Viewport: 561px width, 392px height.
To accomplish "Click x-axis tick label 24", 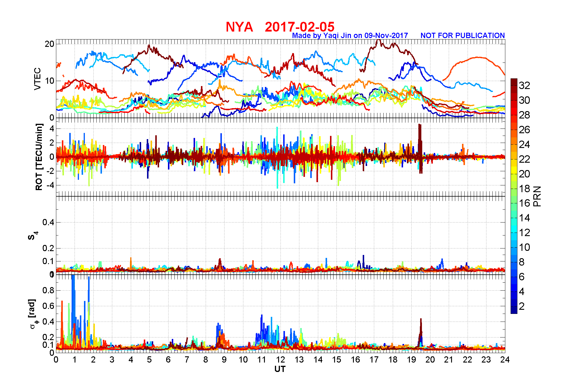I will click(x=505, y=360).
